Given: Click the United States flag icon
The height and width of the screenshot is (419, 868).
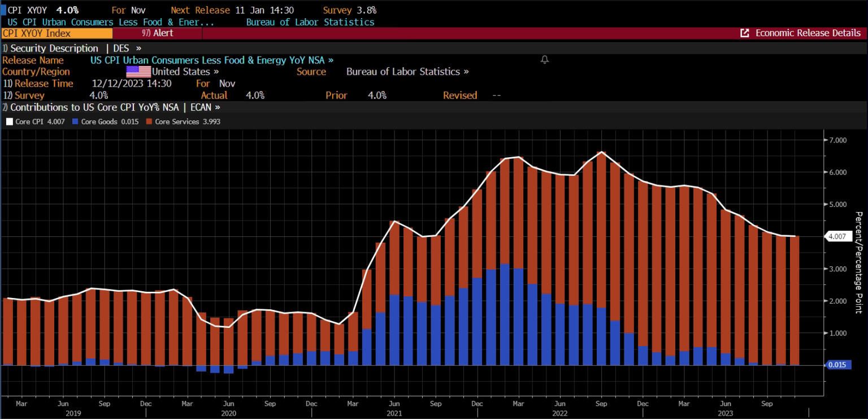Looking at the screenshot, I should click(x=138, y=72).
